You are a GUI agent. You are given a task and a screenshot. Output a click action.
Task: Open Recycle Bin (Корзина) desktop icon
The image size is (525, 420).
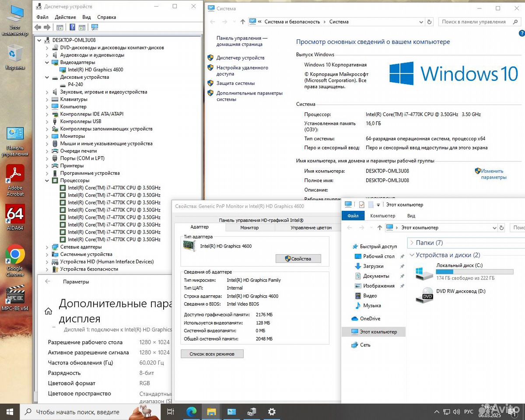click(15, 57)
